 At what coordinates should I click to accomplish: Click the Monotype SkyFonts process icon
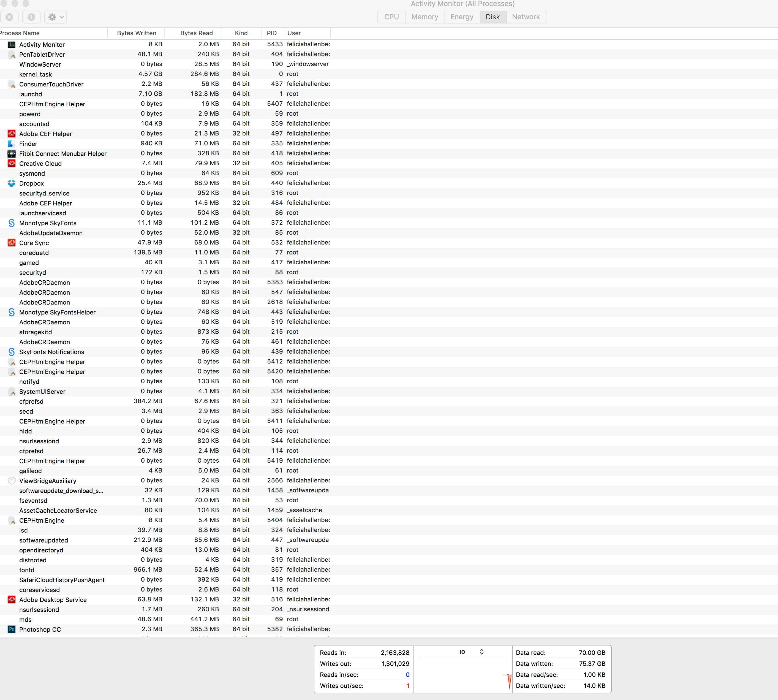point(12,223)
